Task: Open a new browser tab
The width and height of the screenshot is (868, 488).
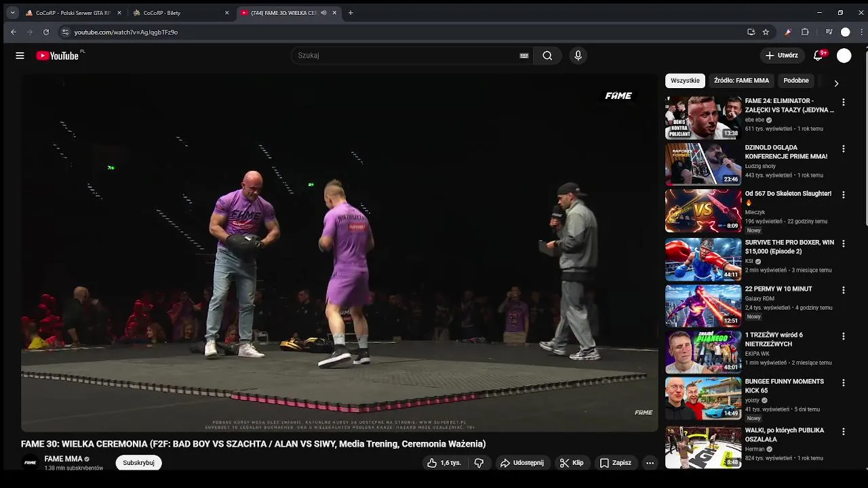Action: (351, 13)
